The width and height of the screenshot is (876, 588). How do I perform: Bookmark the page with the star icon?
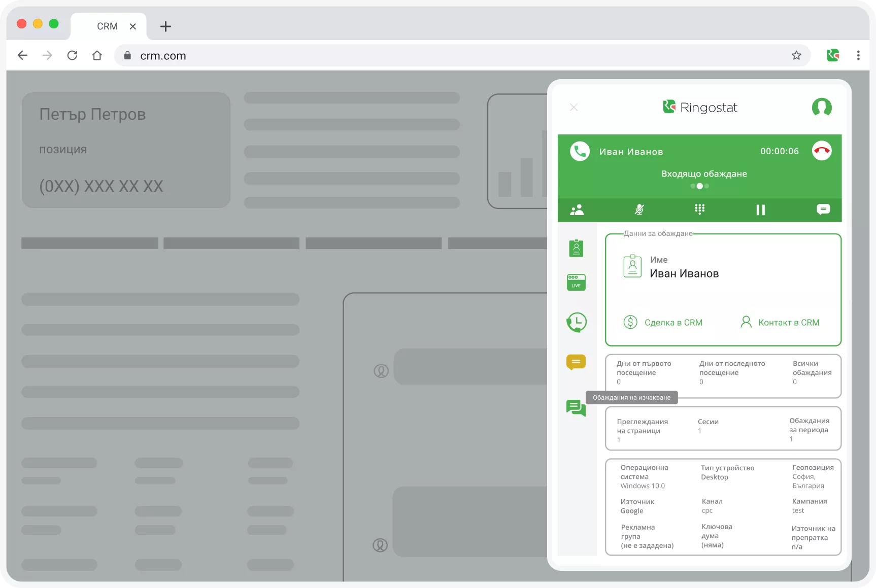pyautogui.click(x=796, y=55)
